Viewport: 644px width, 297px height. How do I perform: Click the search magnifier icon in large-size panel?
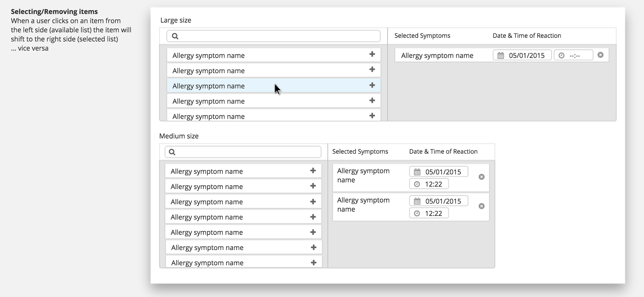175,36
